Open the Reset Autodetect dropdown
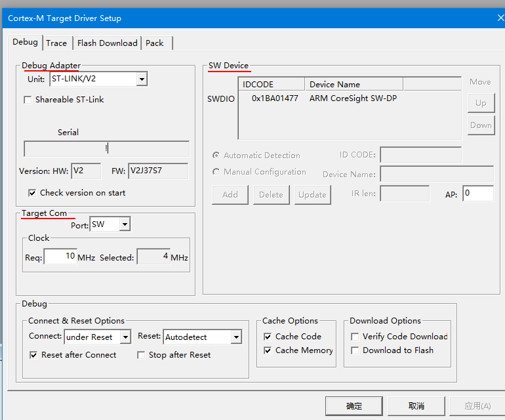The image size is (505, 420). click(203, 337)
